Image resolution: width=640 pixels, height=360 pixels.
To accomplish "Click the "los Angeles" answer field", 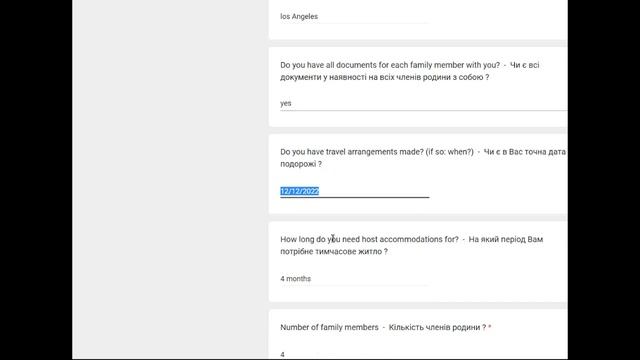I will tap(354, 17).
